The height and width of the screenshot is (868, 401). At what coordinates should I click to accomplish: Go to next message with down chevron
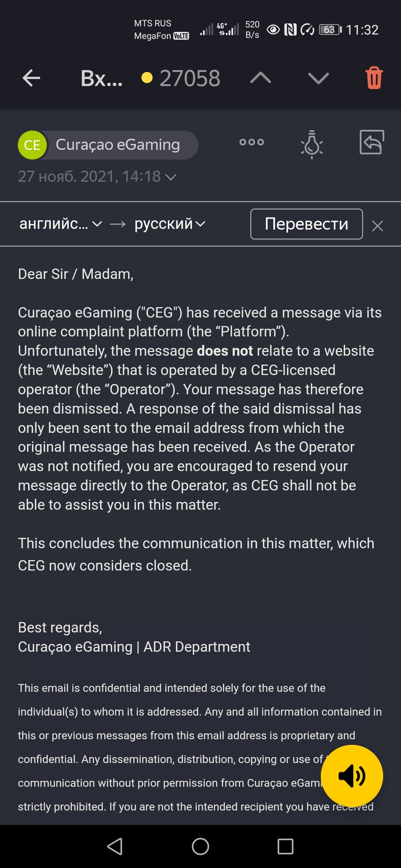(x=318, y=78)
